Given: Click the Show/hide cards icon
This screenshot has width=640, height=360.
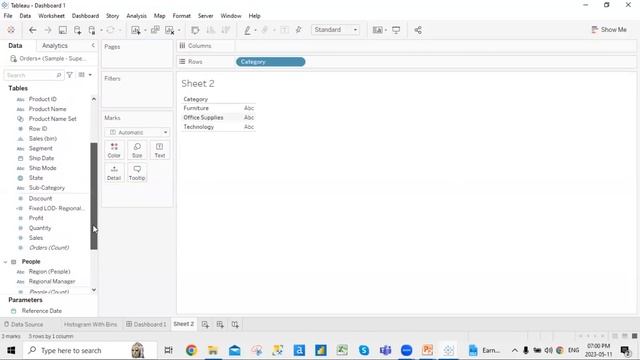Looking at the screenshot, I should (378, 30).
